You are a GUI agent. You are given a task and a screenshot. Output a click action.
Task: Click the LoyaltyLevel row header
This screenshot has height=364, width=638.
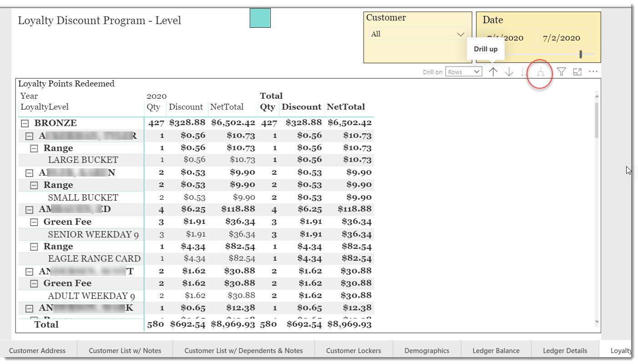45,107
